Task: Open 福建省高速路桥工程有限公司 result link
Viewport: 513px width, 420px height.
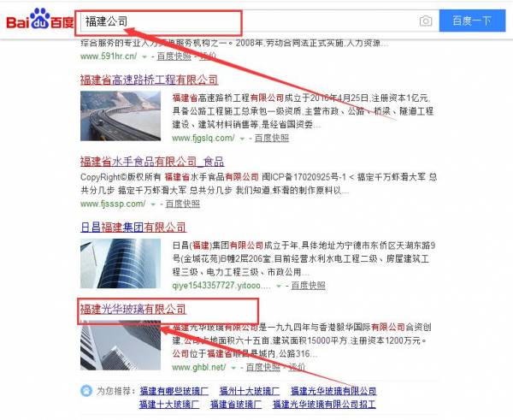Action: tap(149, 80)
